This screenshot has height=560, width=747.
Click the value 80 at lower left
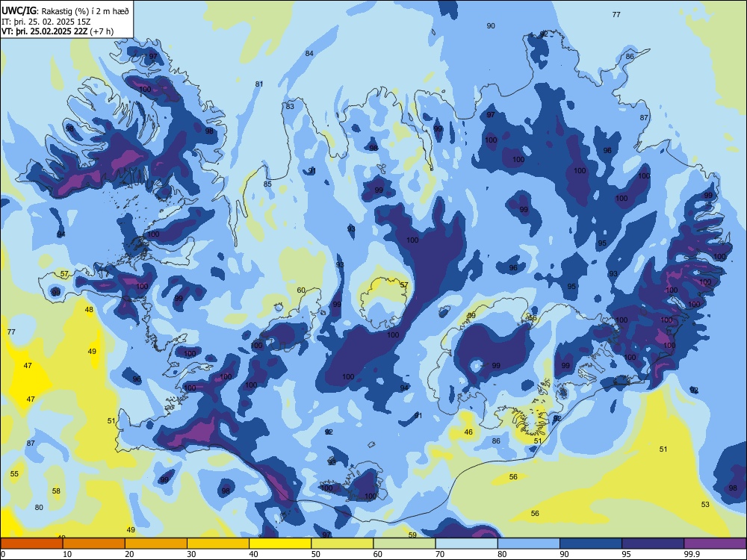coord(39,508)
